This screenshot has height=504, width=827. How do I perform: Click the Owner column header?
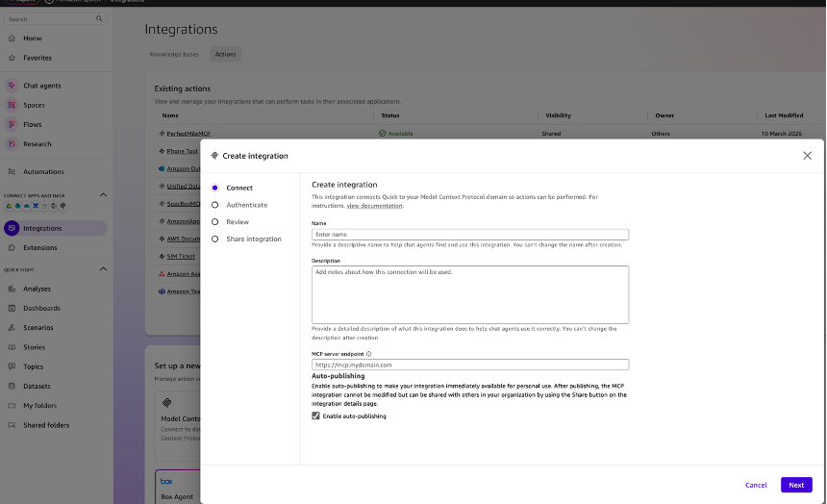pos(664,115)
